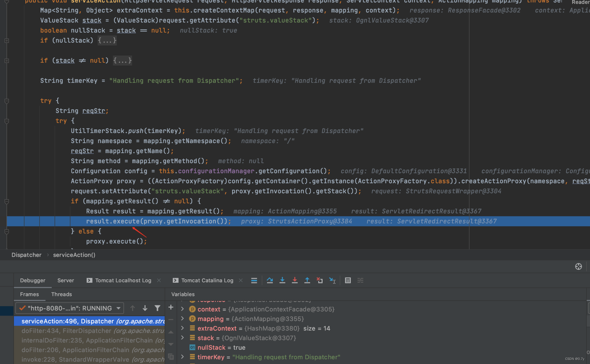Expand the mapping variable node
The width and height of the screenshot is (590, 364).
point(182,319)
